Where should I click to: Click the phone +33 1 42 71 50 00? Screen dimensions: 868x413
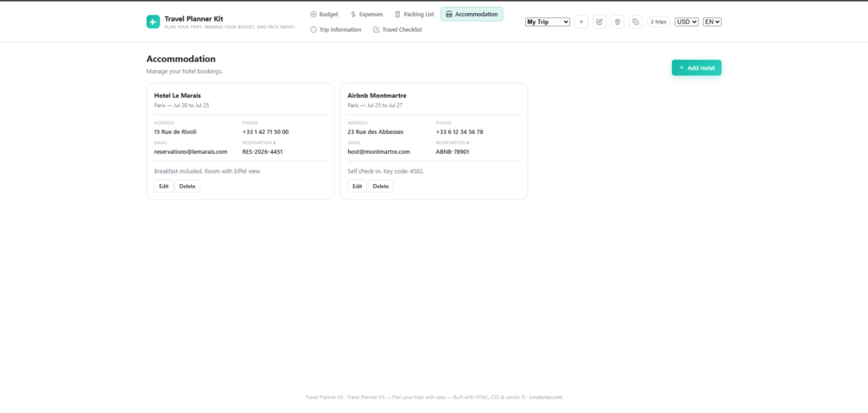[x=265, y=131]
